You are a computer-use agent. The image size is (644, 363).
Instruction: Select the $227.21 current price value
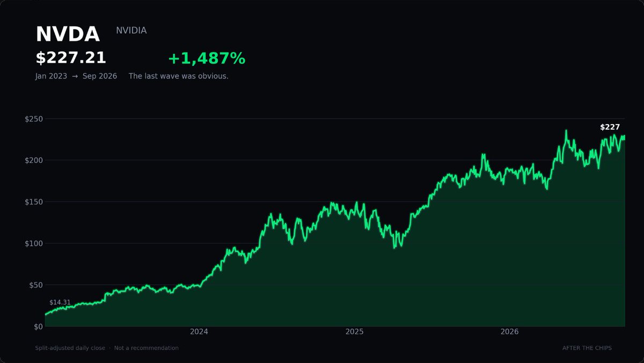71,58
